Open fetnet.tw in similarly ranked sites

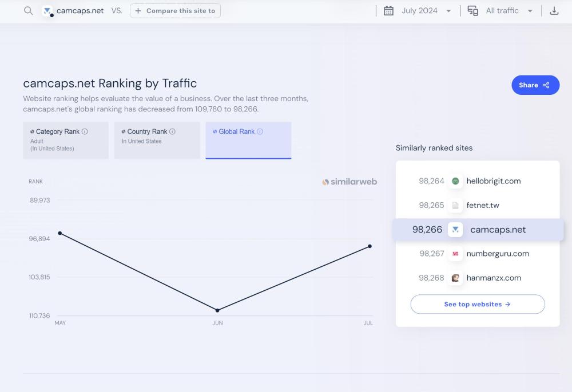pyautogui.click(x=482, y=205)
